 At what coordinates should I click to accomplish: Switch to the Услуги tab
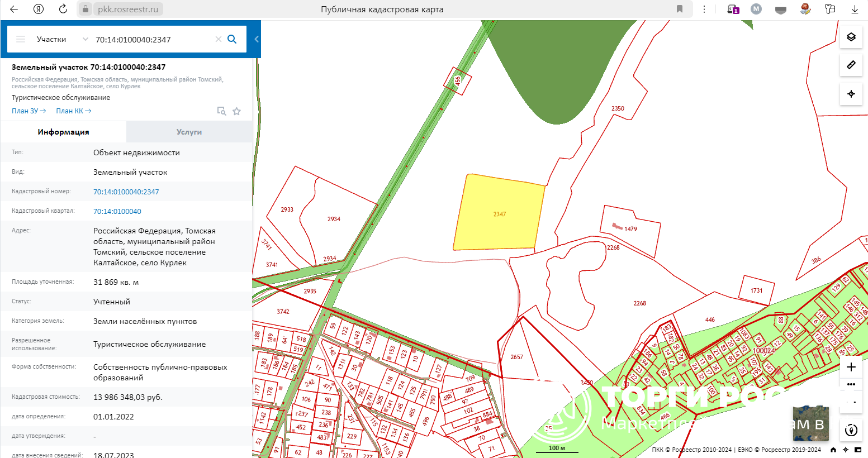pos(189,132)
